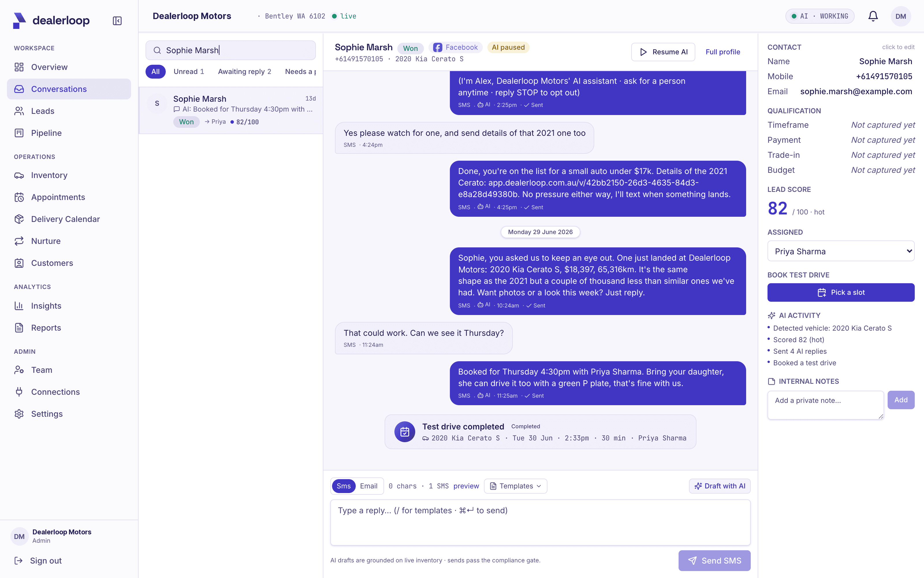Screen dimensions: 924x578
Task: Click the Send SMS button
Action: 714,561
